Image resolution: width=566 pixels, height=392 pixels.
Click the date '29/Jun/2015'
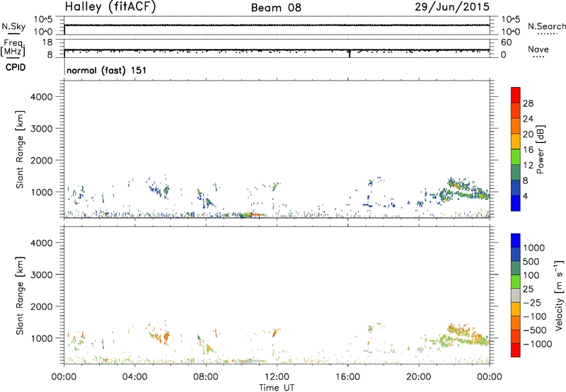click(x=452, y=7)
